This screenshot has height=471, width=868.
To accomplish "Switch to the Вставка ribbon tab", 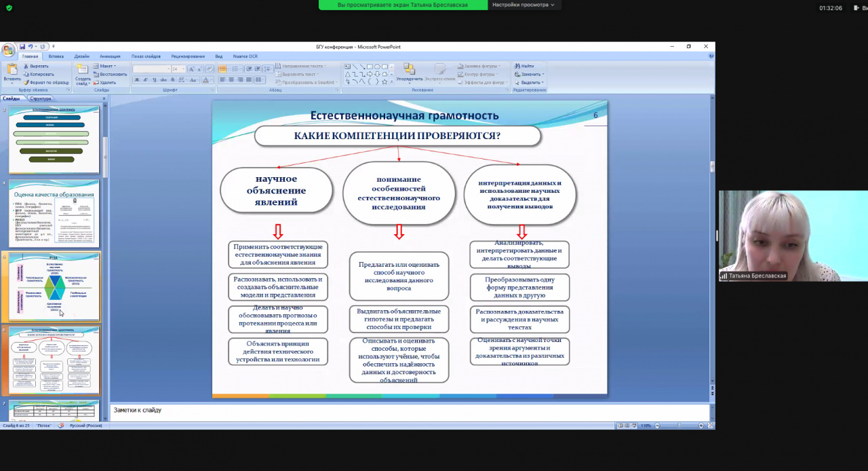I will (56, 56).
